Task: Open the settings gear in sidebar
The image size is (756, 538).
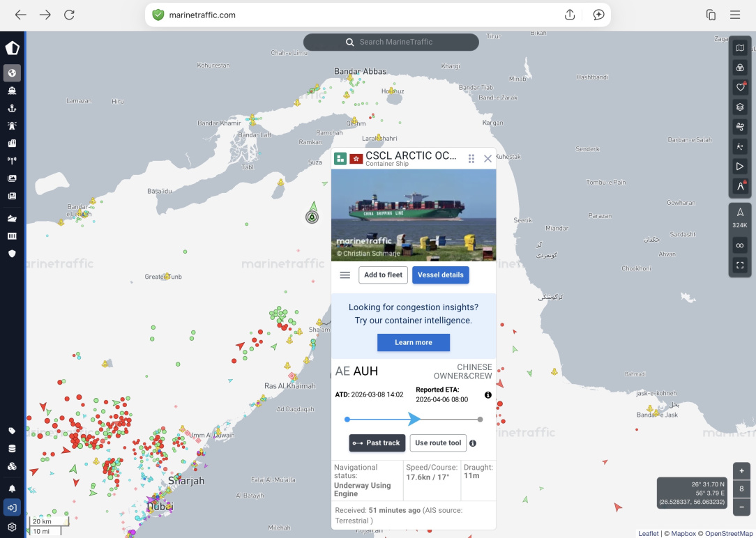Action: pyautogui.click(x=12, y=527)
